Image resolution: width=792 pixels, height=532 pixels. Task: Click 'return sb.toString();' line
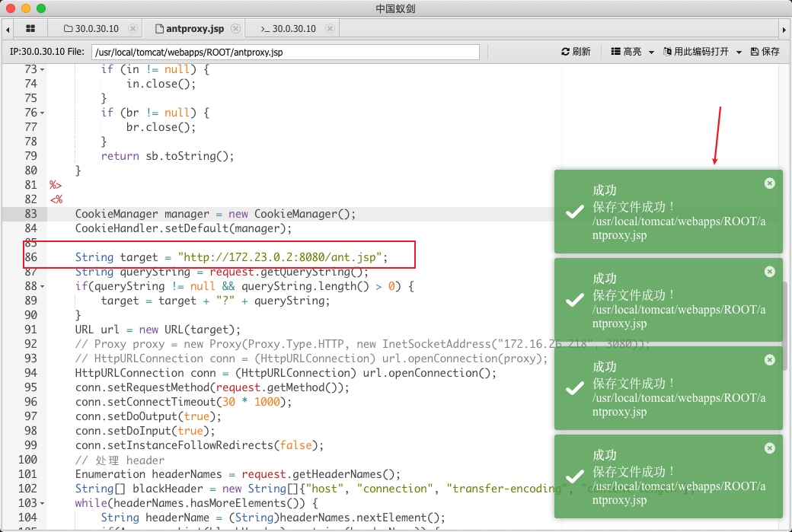tap(168, 156)
